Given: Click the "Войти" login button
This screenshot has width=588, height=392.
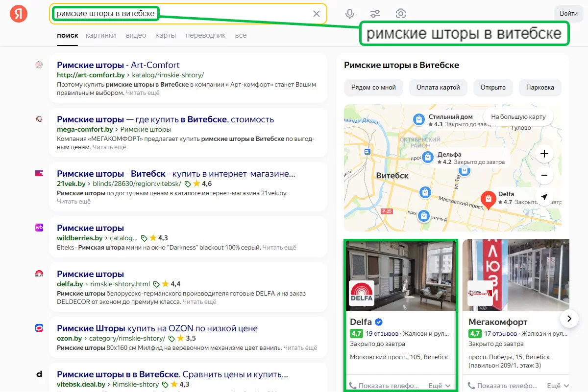Looking at the screenshot, I should [568, 14].
